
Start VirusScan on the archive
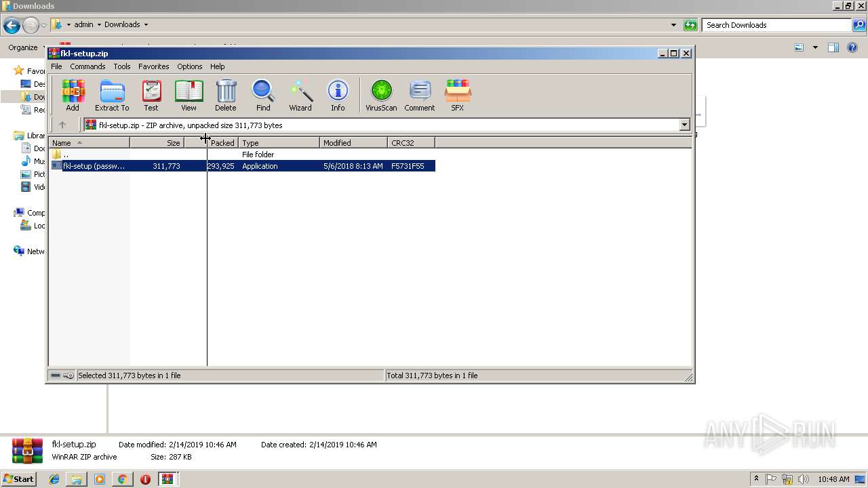381,95
